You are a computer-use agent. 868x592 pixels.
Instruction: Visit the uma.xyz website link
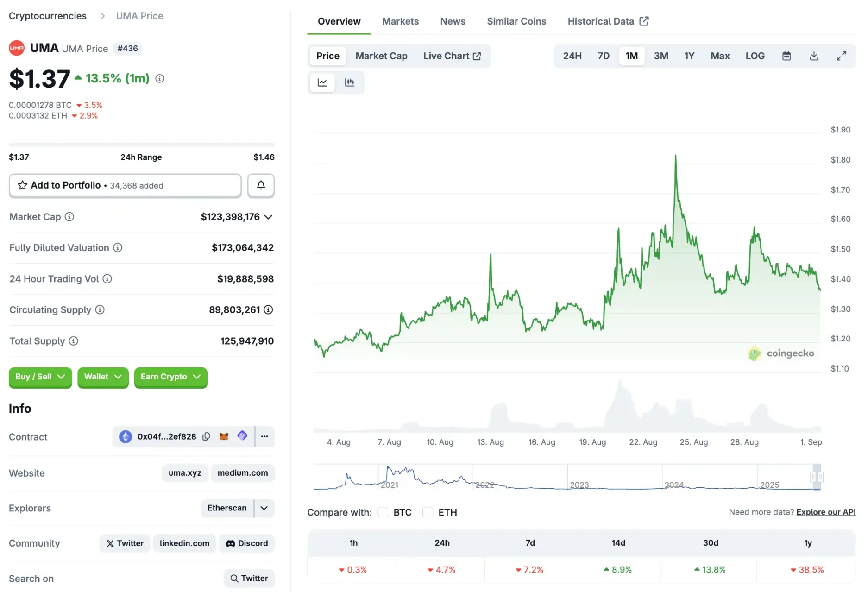pyautogui.click(x=184, y=473)
